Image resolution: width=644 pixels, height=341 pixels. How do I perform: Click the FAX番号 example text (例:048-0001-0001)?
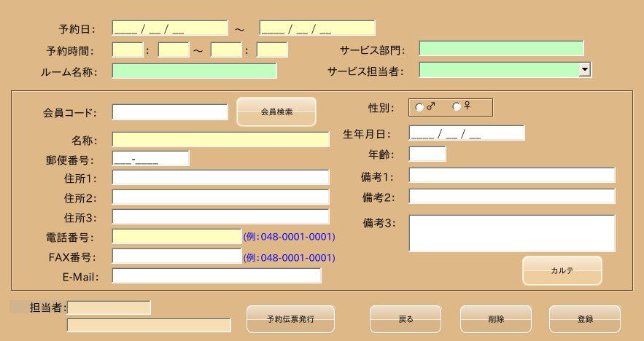coord(289,258)
